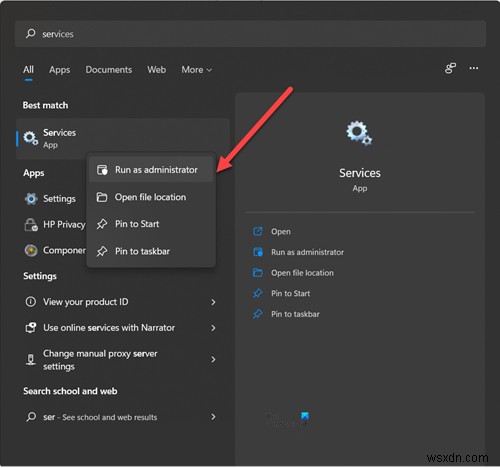Viewport: 500px width, 468px height.
Task: Click the pin icon beside preview Pin to Start
Action: pos(258,293)
